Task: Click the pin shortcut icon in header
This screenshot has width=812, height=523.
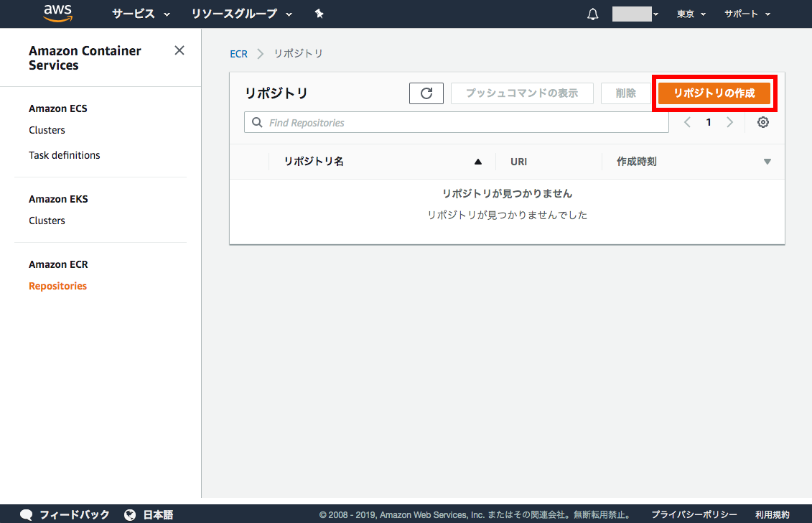Action: click(319, 14)
